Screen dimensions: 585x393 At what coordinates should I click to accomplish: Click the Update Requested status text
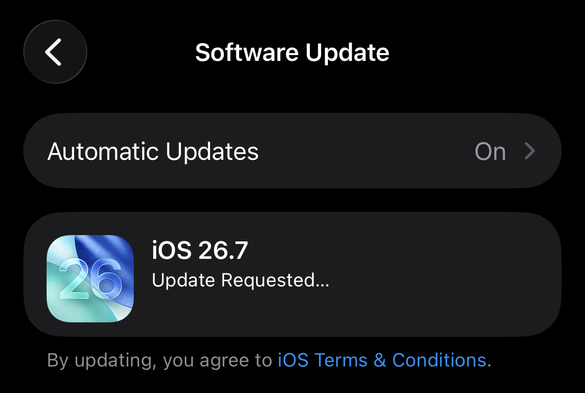241,280
